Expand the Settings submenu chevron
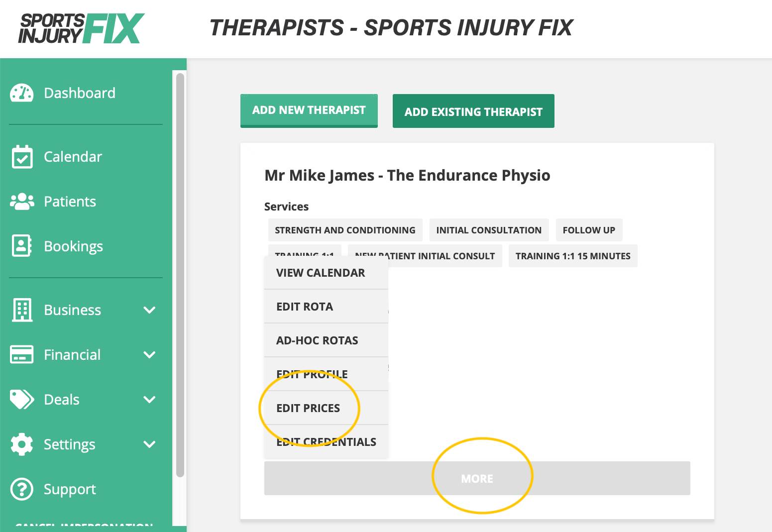Viewport: 772px width, 532px height. point(149,444)
